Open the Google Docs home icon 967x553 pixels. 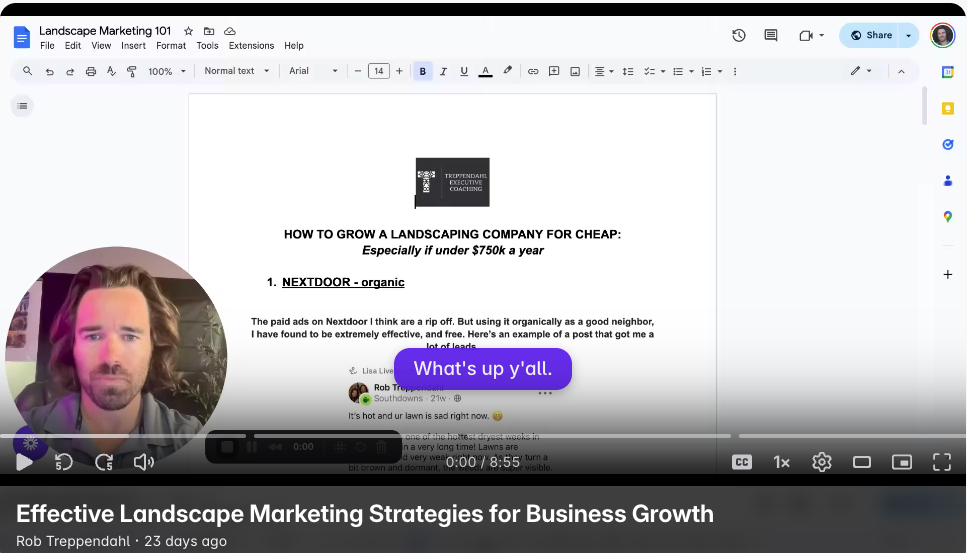tap(22, 38)
